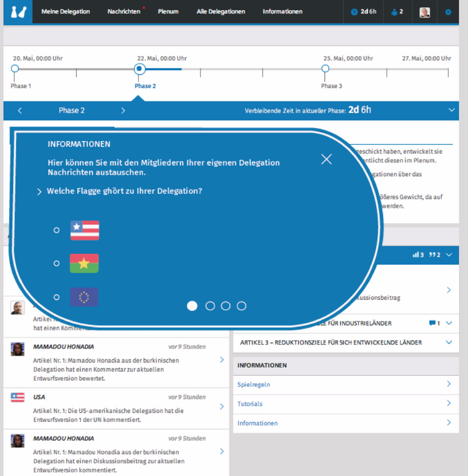Click the clock remaining time indicator
Image resolution: width=468 pixels, height=476 pixels.
364,12
